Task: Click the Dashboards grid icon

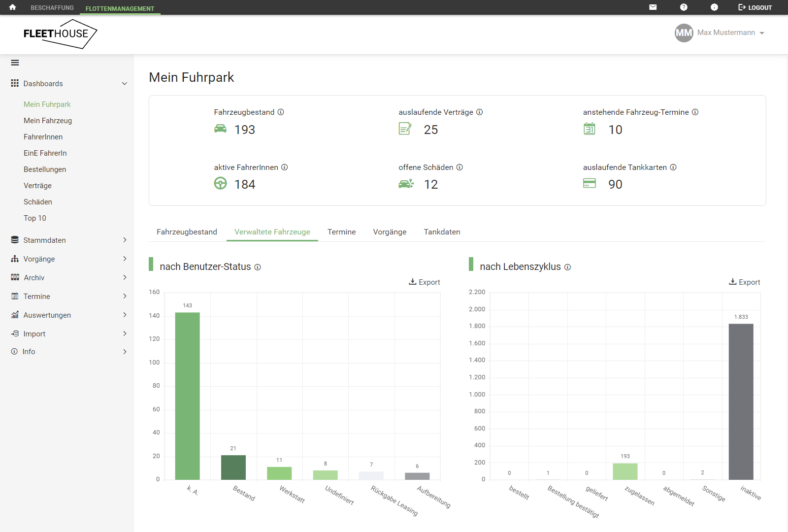Action: pyautogui.click(x=15, y=83)
